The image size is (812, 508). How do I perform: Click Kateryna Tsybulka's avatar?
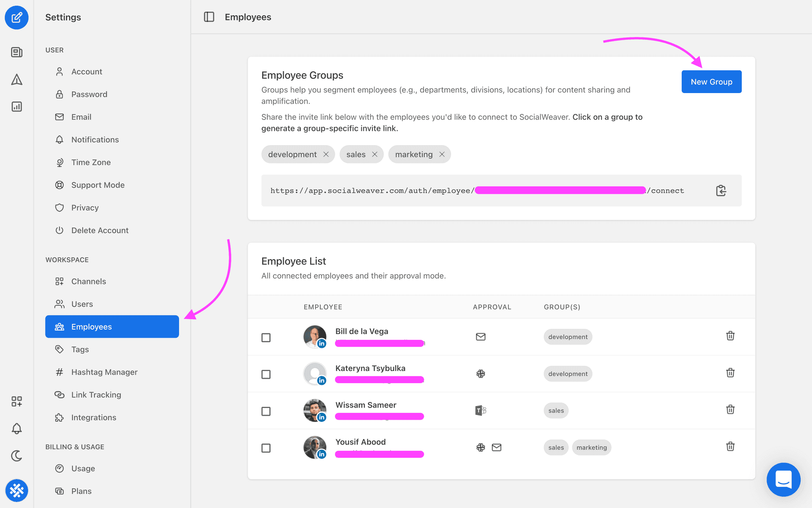[x=315, y=373]
